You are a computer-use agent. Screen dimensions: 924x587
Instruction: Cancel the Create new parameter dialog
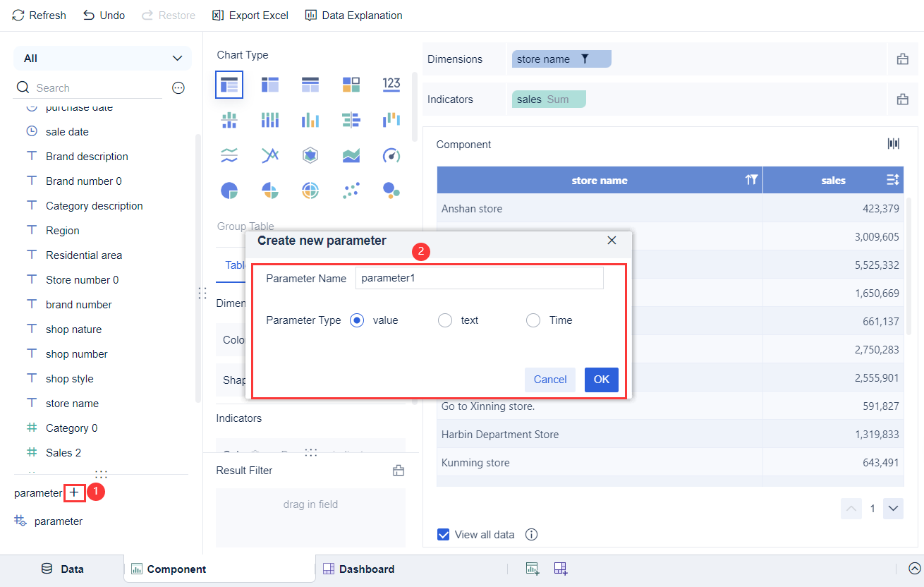pos(550,380)
